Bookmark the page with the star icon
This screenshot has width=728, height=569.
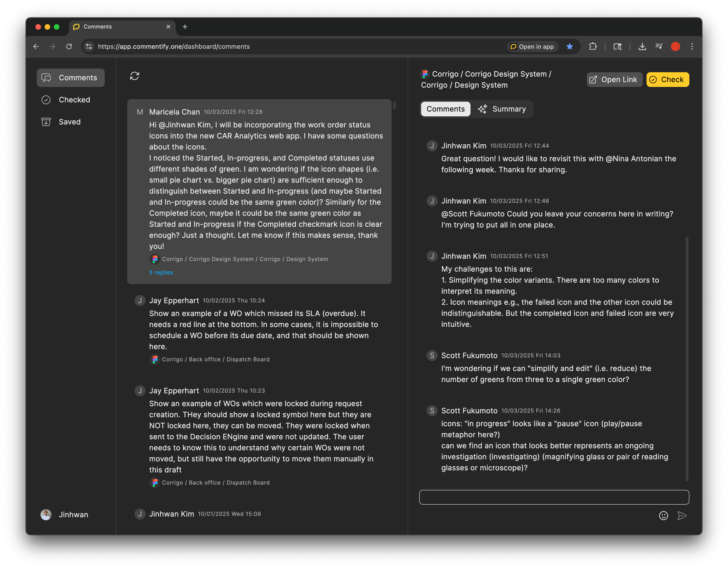570,47
